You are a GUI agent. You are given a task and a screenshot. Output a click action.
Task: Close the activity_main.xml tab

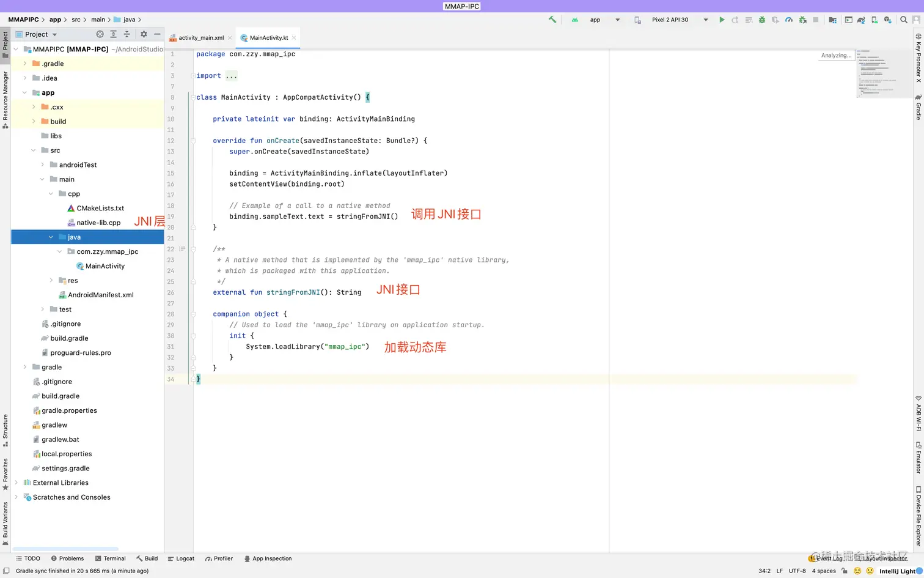click(x=230, y=38)
